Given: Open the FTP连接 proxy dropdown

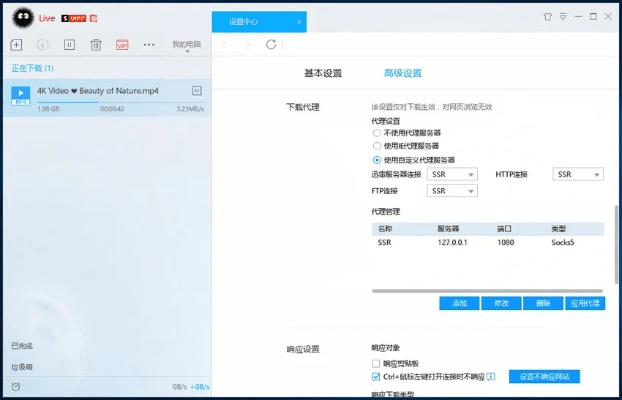Looking at the screenshot, I should [x=452, y=191].
